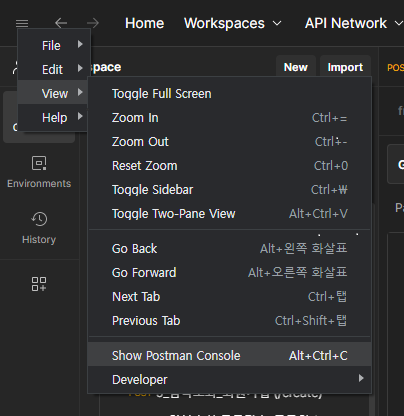This screenshot has height=416, width=404.
Task: Click the Import button
Action: point(345,67)
